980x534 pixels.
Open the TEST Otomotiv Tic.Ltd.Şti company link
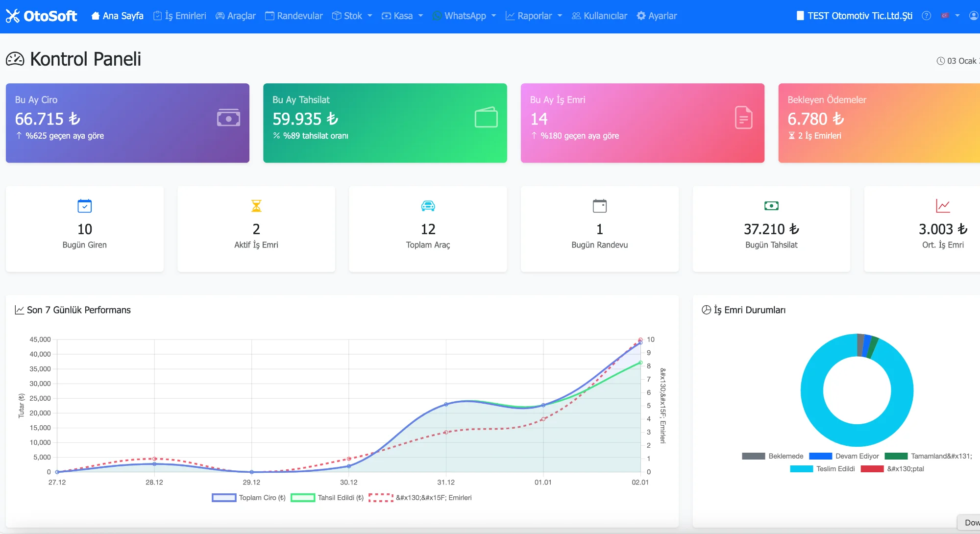(854, 16)
